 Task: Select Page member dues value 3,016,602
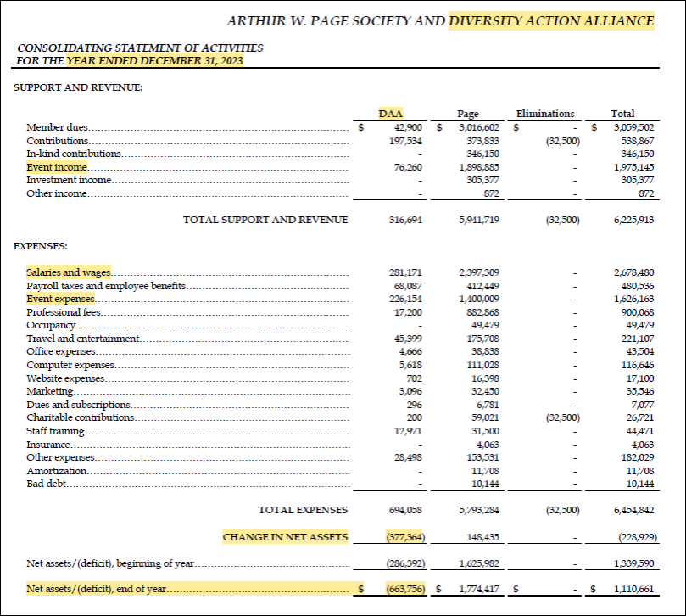479,127
